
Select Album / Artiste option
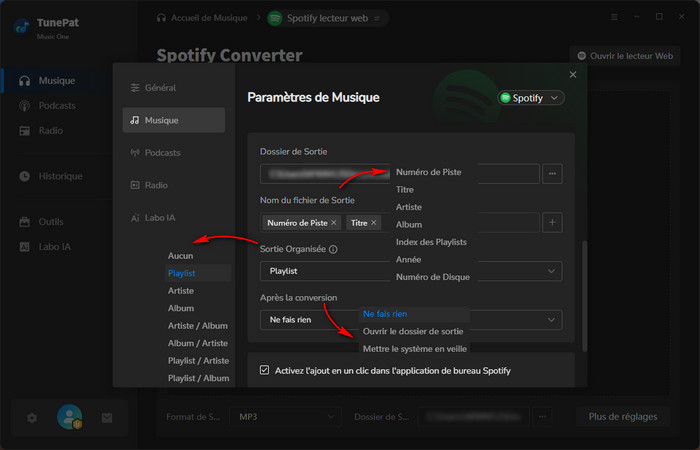(x=198, y=343)
